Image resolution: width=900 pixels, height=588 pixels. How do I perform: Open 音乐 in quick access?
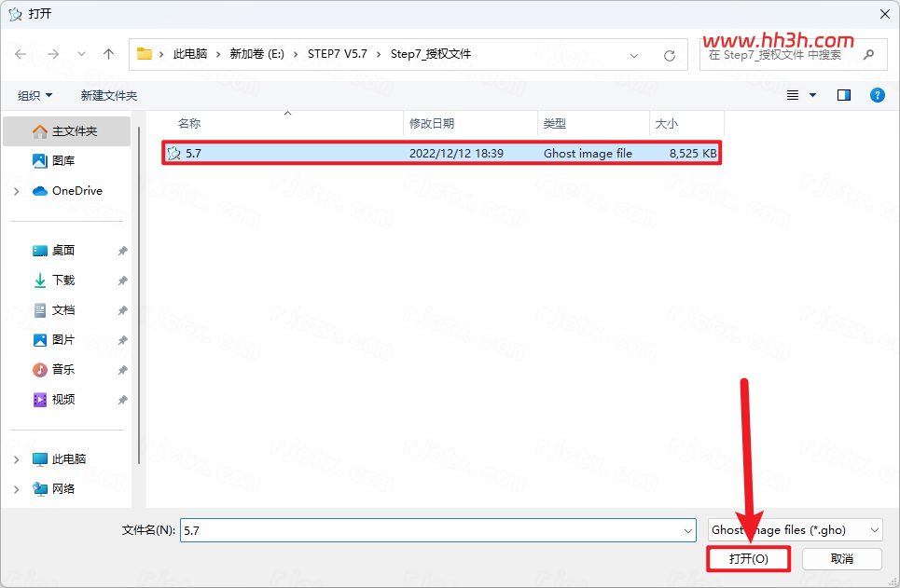pyautogui.click(x=63, y=370)
